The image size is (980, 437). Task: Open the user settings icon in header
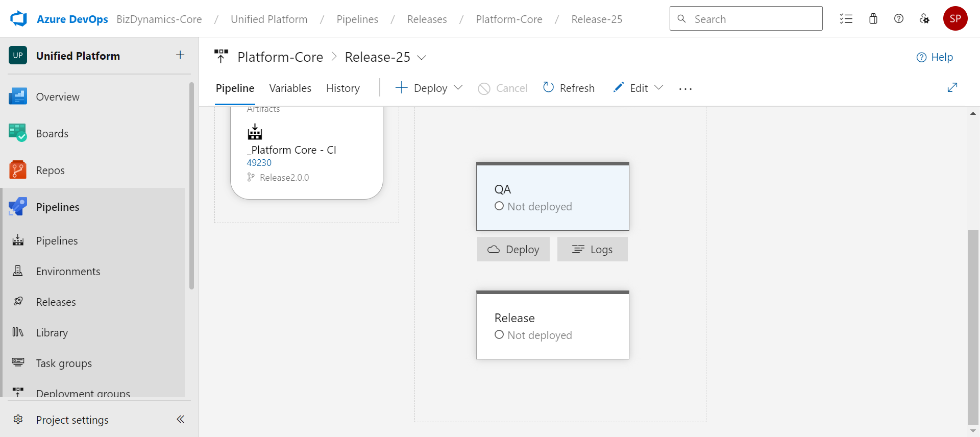(924, 19)
